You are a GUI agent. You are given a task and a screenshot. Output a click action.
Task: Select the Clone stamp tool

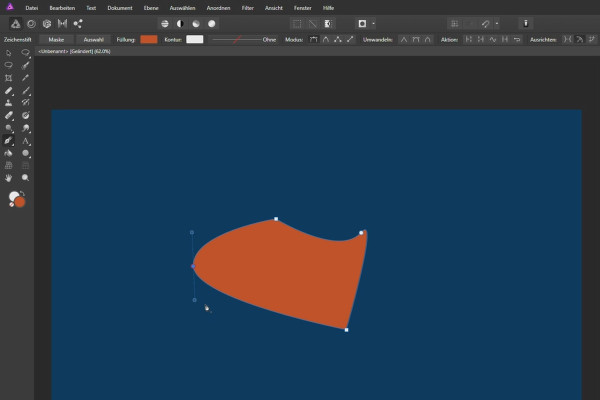coord(8,103)
